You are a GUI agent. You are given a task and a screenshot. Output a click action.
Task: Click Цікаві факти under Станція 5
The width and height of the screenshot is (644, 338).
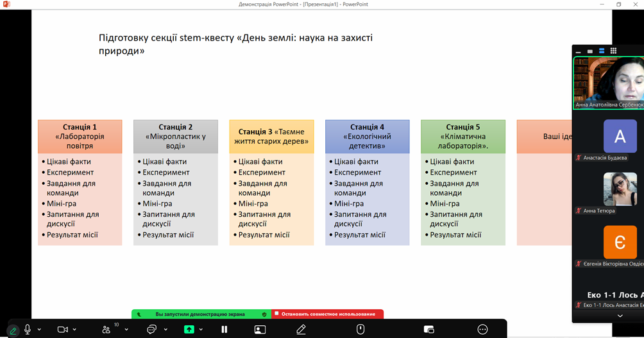click(452, 162)
